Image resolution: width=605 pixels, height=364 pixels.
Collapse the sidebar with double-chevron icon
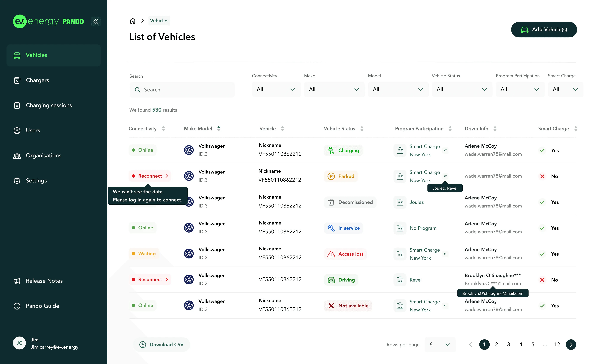pos(96,21)
